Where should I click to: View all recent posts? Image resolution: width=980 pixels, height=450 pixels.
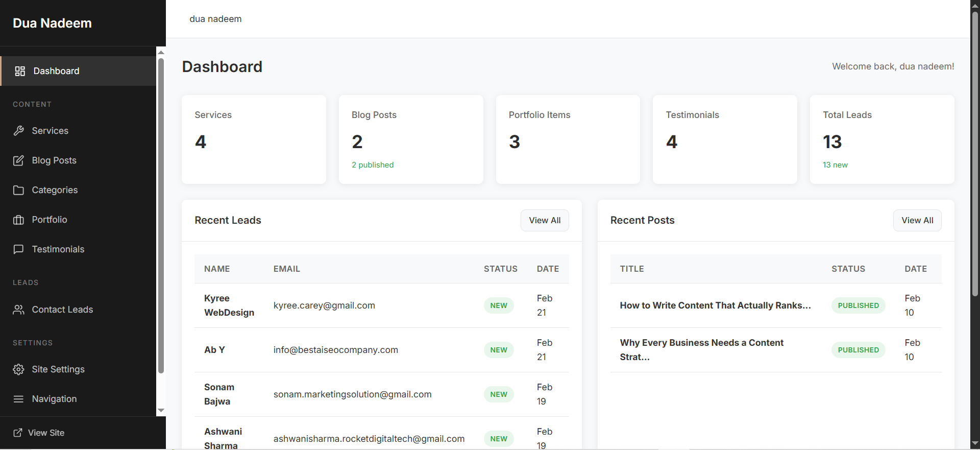(x=917, y=220)
